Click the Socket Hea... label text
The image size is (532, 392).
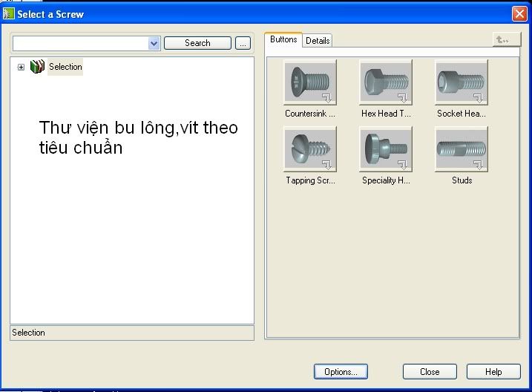tap(462, 114)
